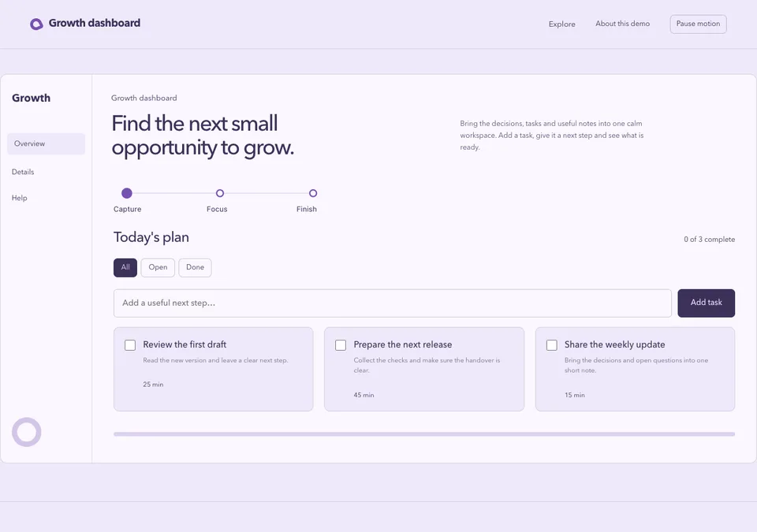Click the 15 min duration label
Image resolution: width=757 pixels, height=532 pixels.
(x=575, y=395)
